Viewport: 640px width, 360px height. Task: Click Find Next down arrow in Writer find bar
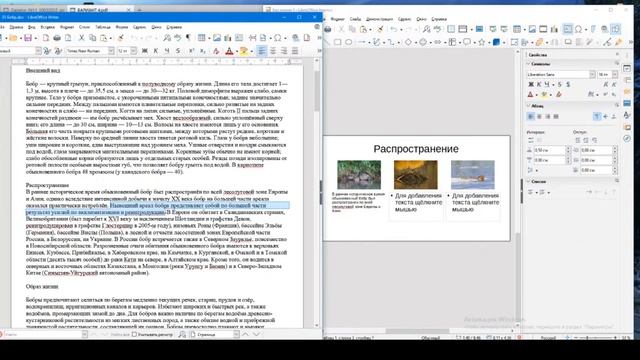point(256,335)
